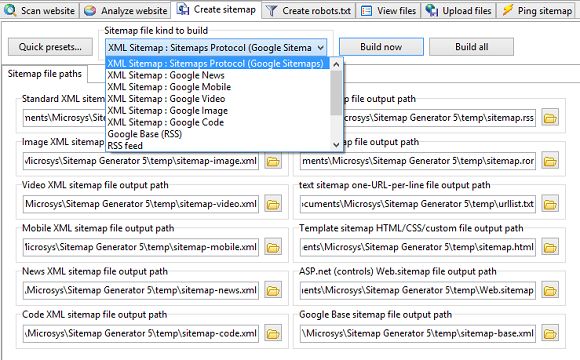Viewport: 580px width, 360px height.
Task: Click the sitemap-video.xml path input field
Action: click(x=141, y=204)
